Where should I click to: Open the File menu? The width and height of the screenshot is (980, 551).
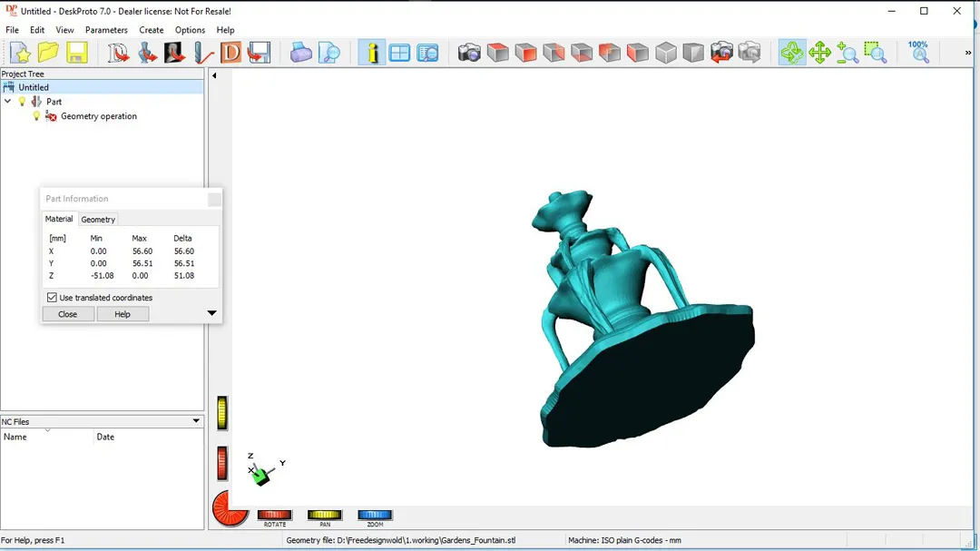click(x=12, y=30)
